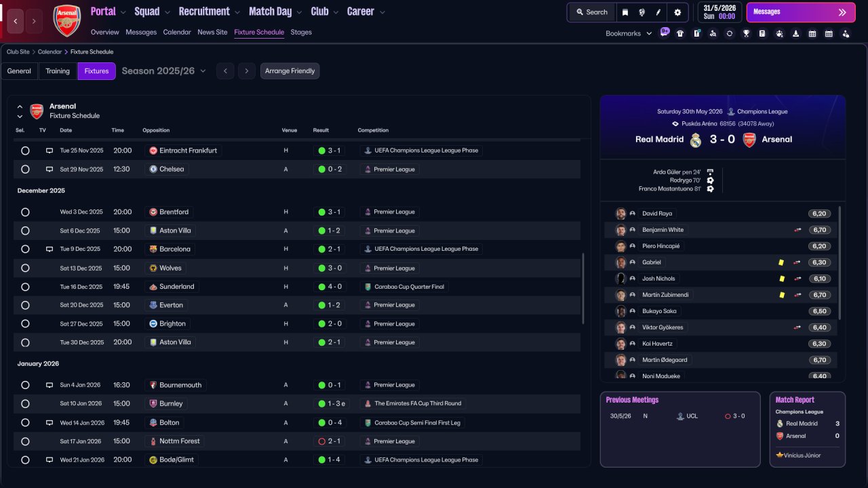Open the 9+ notifications chat shortcut
This screenshot has height=488, width=868.
coord(665,33)
